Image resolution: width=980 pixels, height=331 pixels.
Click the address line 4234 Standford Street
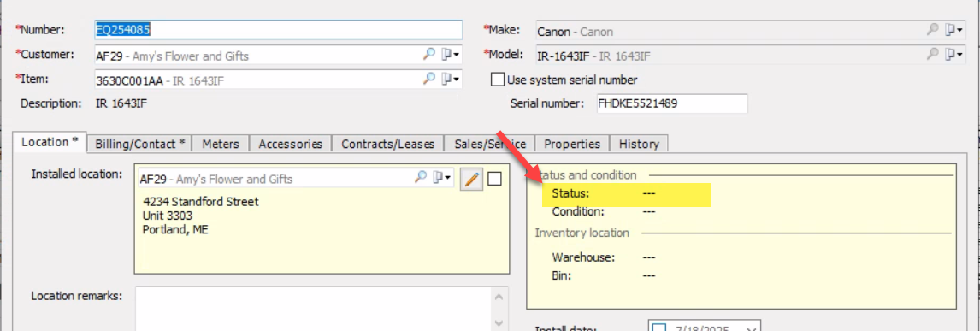click(201, 202)
